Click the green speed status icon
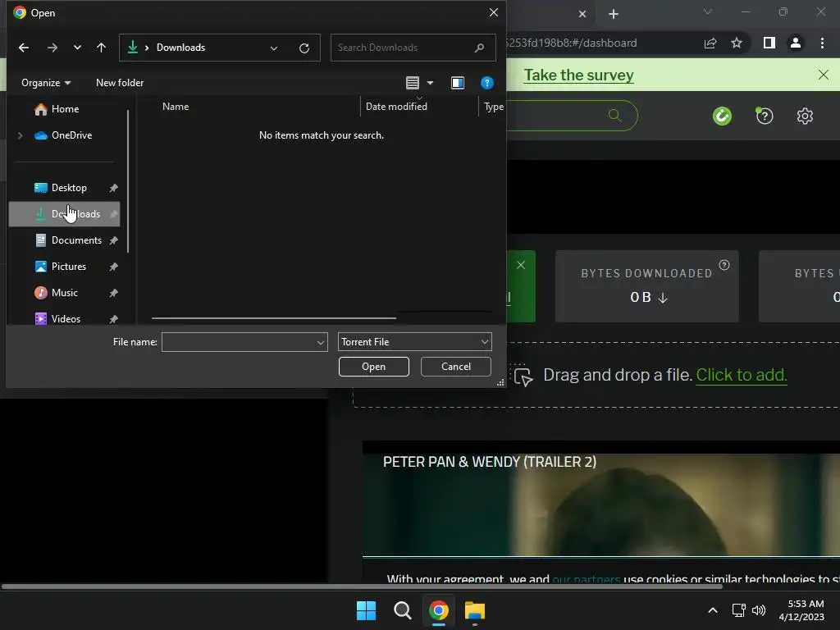 [x=722, y=116]
